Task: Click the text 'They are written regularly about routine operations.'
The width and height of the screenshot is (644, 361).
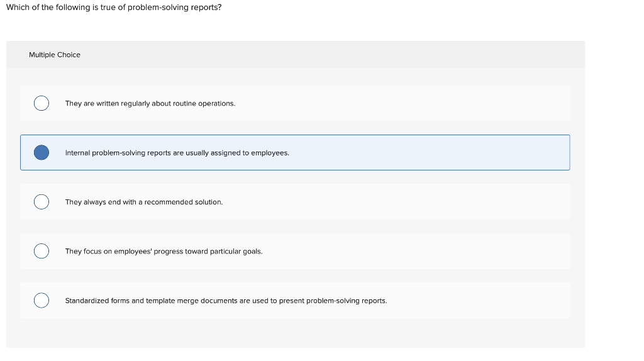Action: (150, 103)
